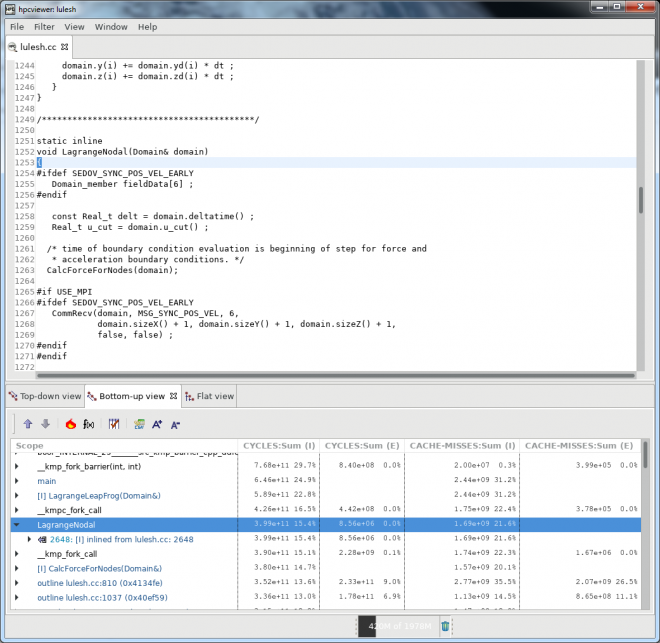Viewport: 660px width, 643px height.
Task: Expand the hot call path flame icon
Action: pyautogui.click(x=71, y=424)
